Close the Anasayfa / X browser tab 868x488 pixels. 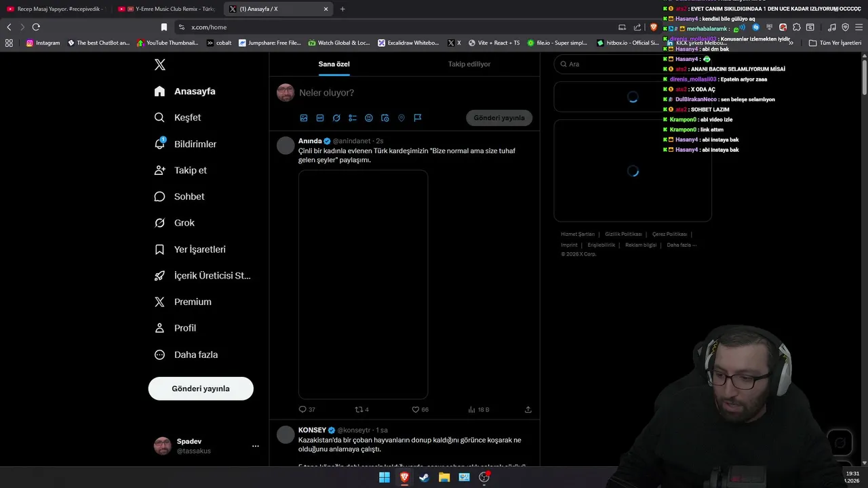point(325,9)
